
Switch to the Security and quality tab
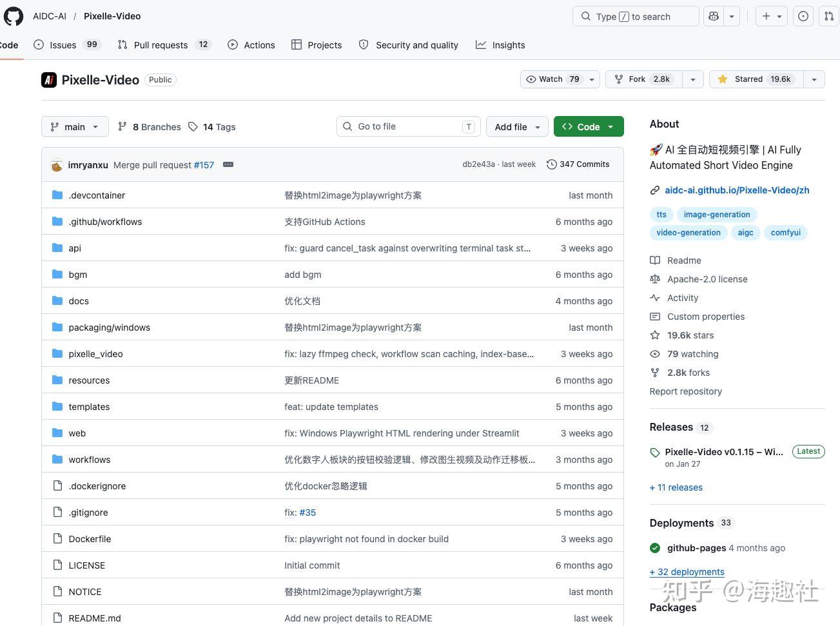tap(409, 44)
